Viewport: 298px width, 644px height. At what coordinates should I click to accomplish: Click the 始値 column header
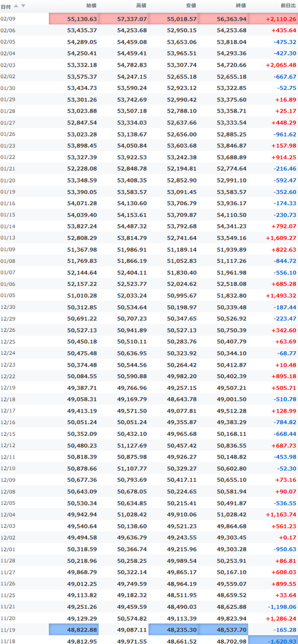point(92,6)
